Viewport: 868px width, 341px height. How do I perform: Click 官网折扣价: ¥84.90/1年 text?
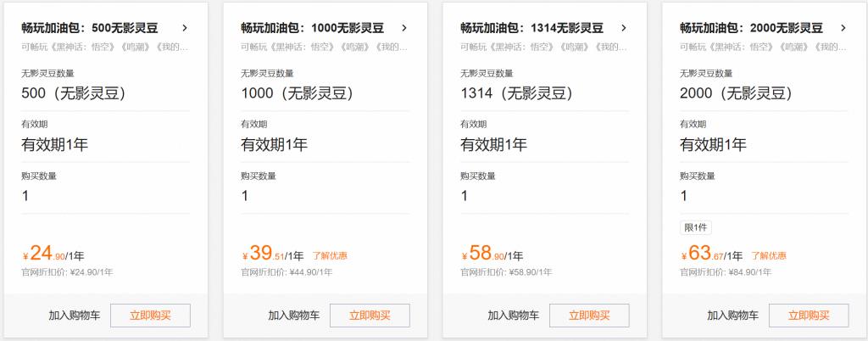coord(726,272)
